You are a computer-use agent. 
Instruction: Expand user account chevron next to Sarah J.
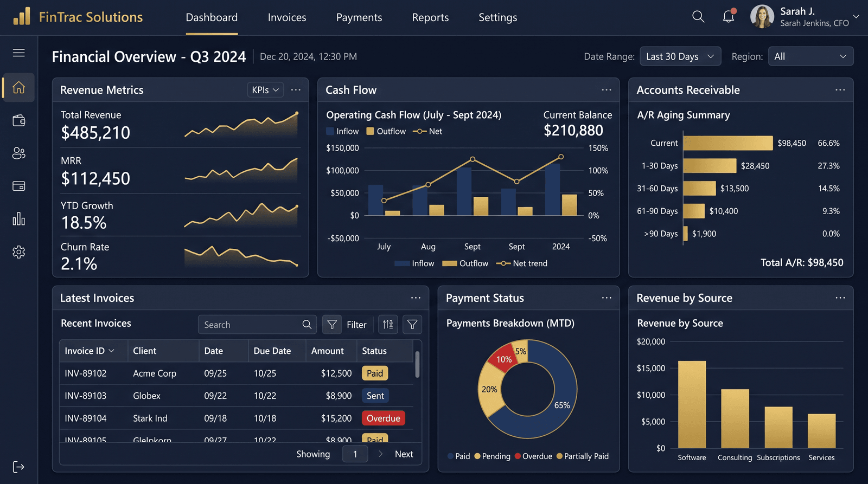pyautogui.click(x=856, y=17)
